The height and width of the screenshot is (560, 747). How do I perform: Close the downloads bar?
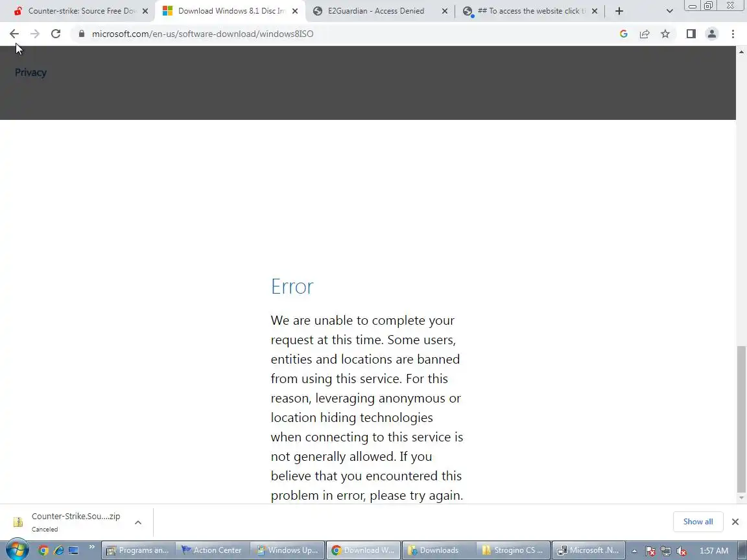[x=735, y=522]
